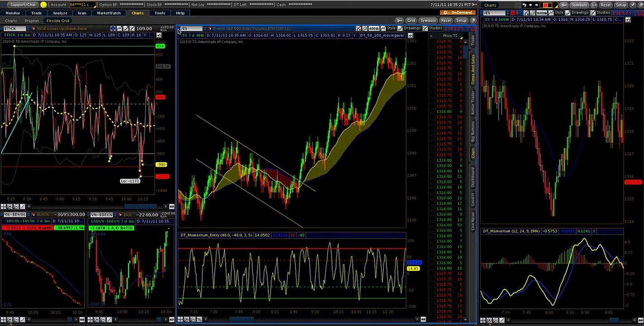Click the wrench icon left of 400tk
This screenshot has width=644, height=326.
(365, 29)
